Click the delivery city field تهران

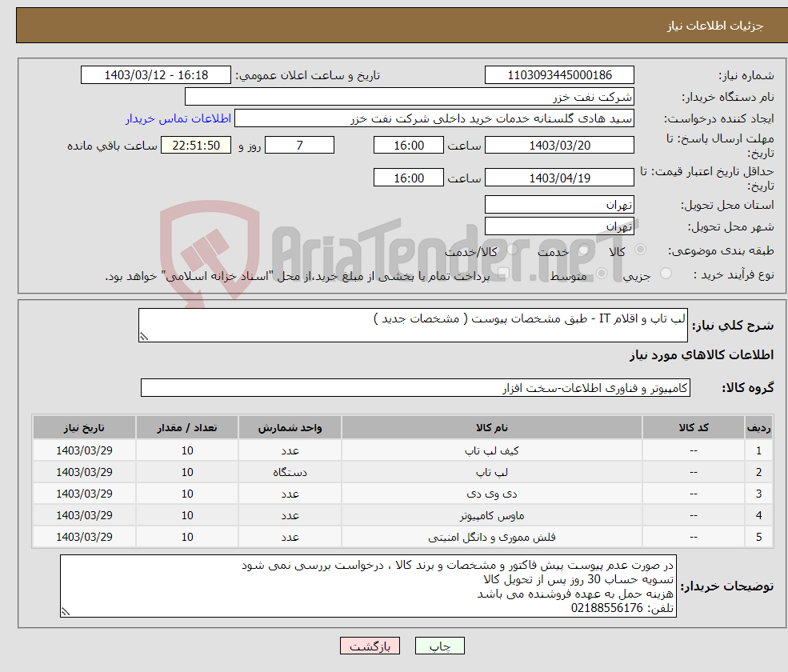click(559, 226)
